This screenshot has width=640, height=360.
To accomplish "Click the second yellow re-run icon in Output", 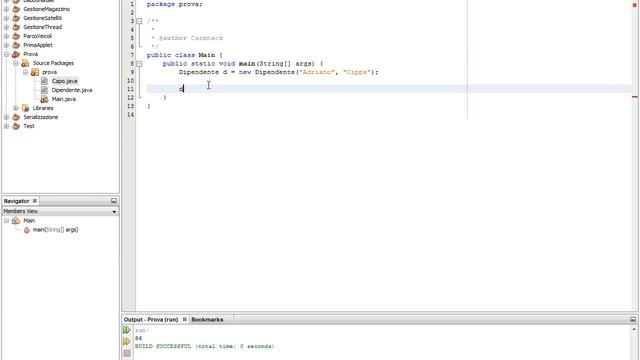I will click(x=127, y=341).
